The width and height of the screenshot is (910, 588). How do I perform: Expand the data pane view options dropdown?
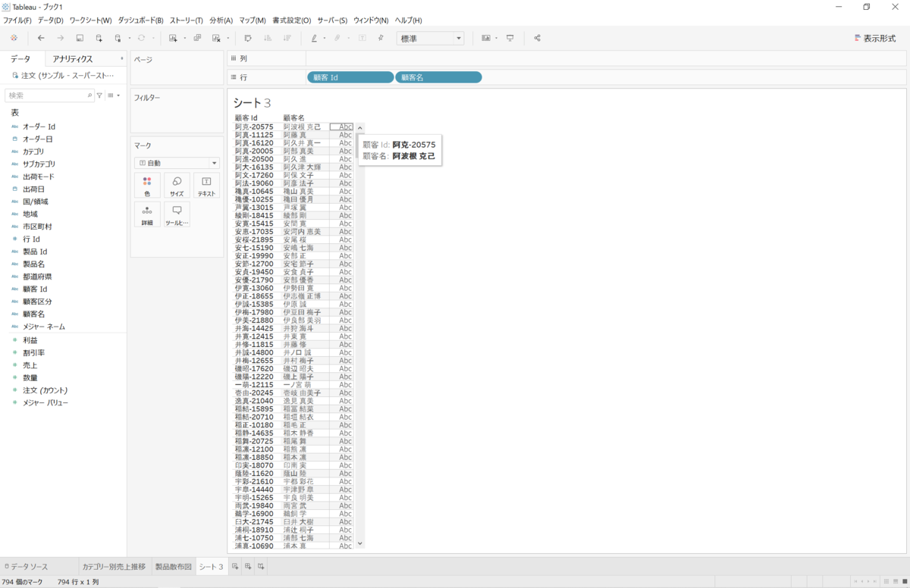113,95
